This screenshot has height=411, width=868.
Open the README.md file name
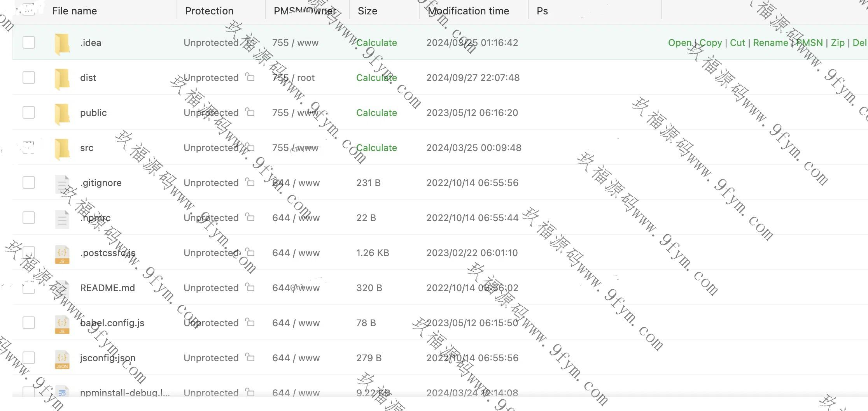click(107, 288)
